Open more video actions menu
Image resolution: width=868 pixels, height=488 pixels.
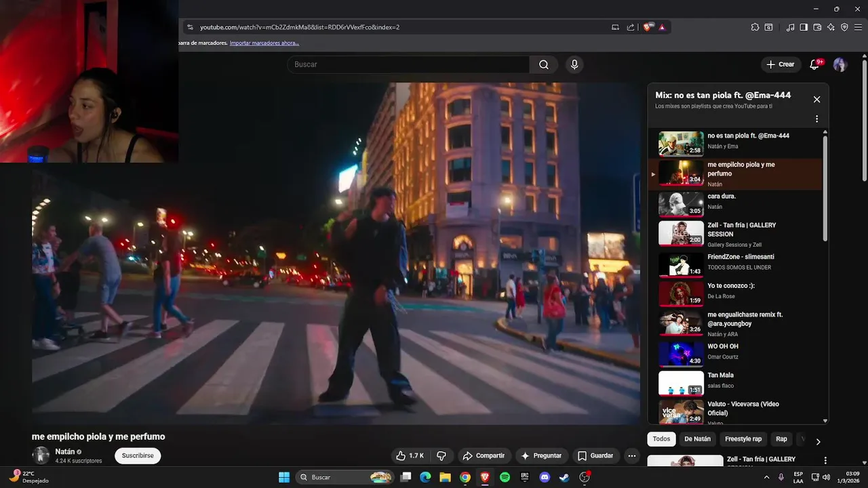[x=632, y=455]
